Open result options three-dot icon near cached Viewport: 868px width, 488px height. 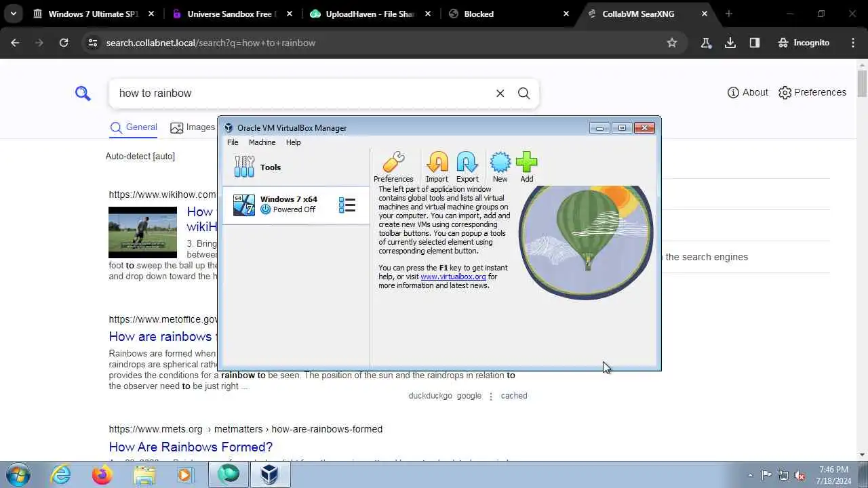point(491,396)
